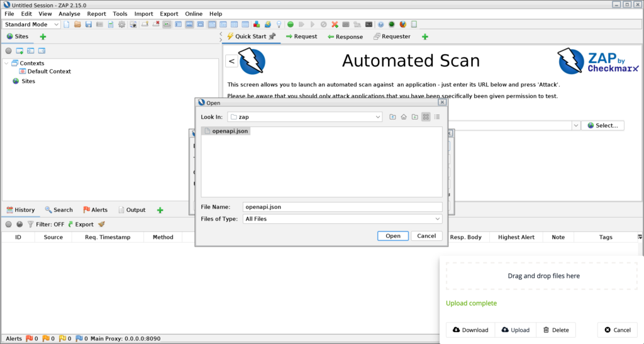Screen dimensions: 644x344
Task: Switch to the Search tab
Action: point(58,210)
